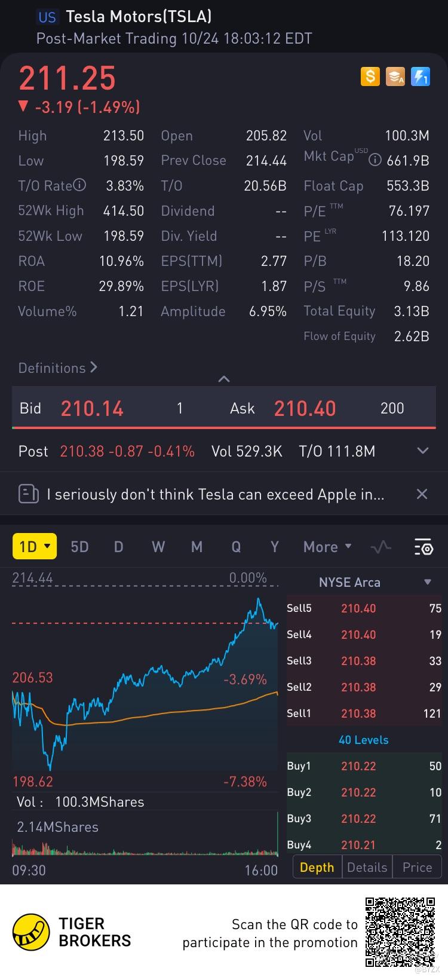The width and height of the screenshot is (448, 980).
Task: Tap the Sell1 210.38 order row
Action: point(364,713)
